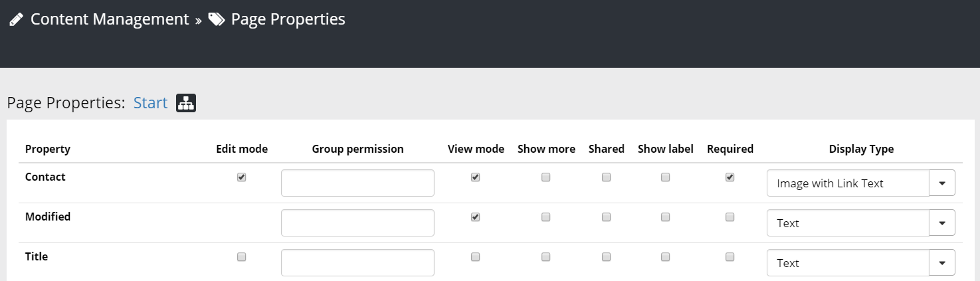The image size is (980, 281).
Task: Enable Required for the Title property
Action: click(x=730, y=257)
